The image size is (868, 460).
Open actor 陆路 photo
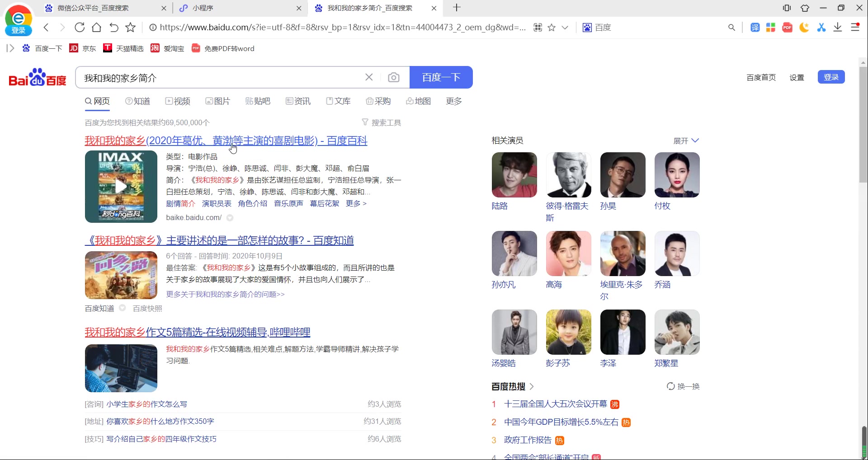click(x=514, y=175)
